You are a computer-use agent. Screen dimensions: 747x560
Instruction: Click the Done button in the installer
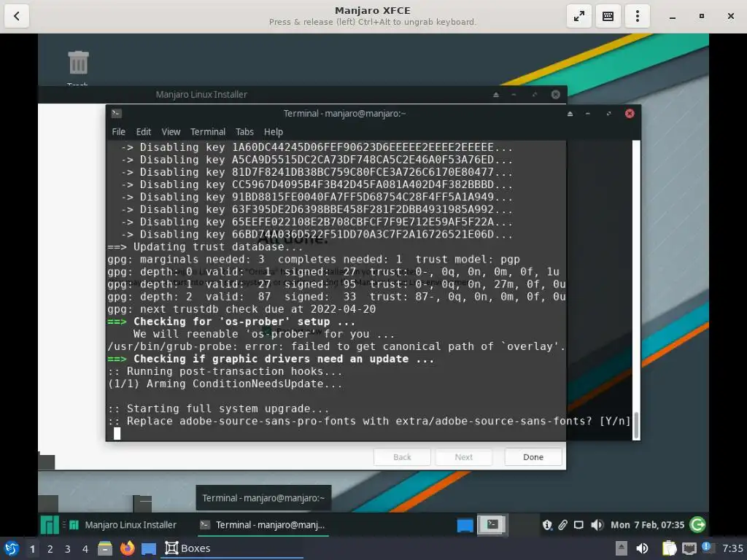pos(533,457)
